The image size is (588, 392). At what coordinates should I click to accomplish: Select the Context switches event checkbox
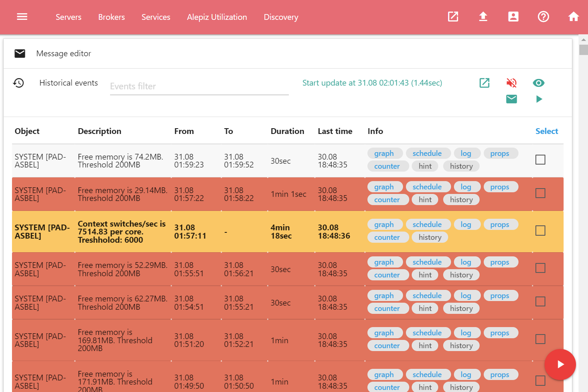tap(540, 230)
